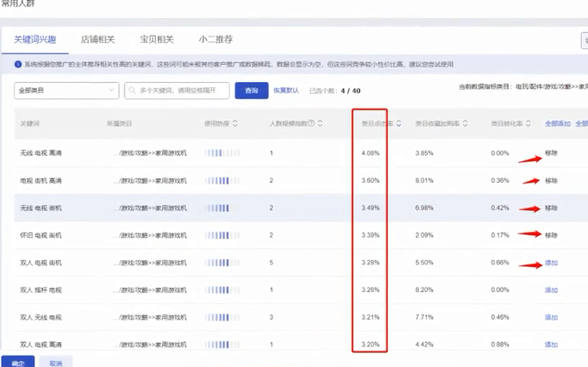Click the blue 查询 button
The width and height of the screenshot is (588, 367).
[251, 90]
